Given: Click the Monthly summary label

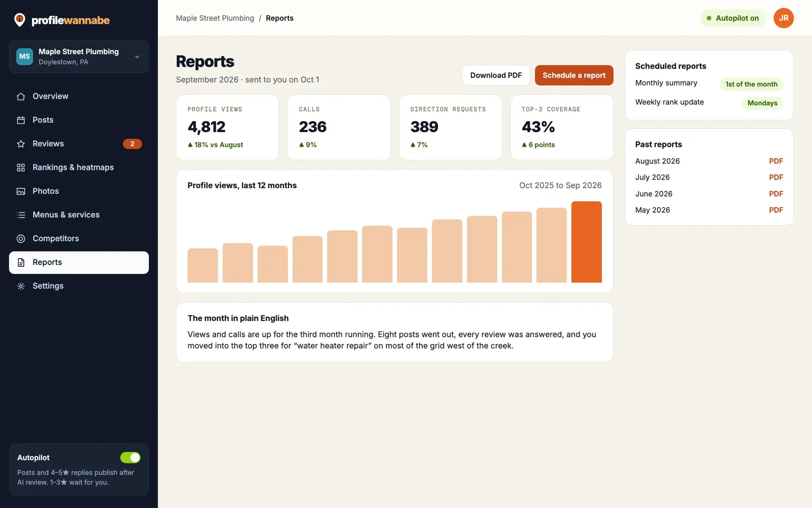Looking at the screenshot, I should coord(666,83).
